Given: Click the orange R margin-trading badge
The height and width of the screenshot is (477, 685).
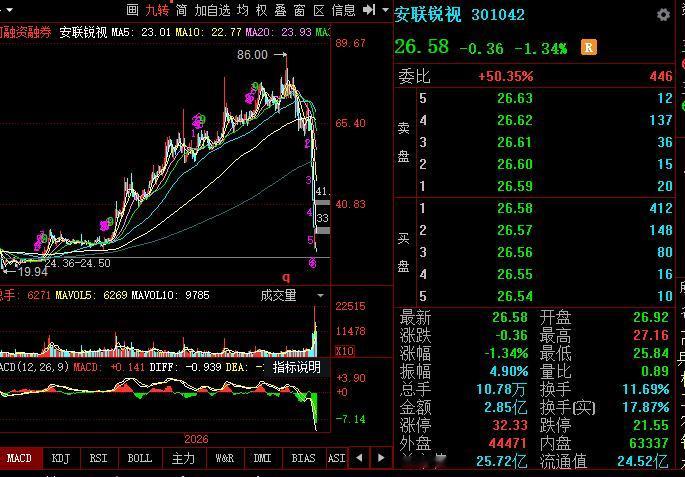Looking at the screenshot, I should tap(588, 47).
